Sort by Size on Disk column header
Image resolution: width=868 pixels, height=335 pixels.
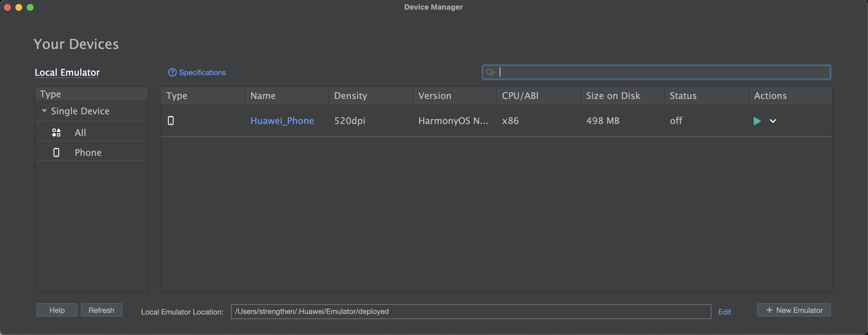[x=613, y=96]
